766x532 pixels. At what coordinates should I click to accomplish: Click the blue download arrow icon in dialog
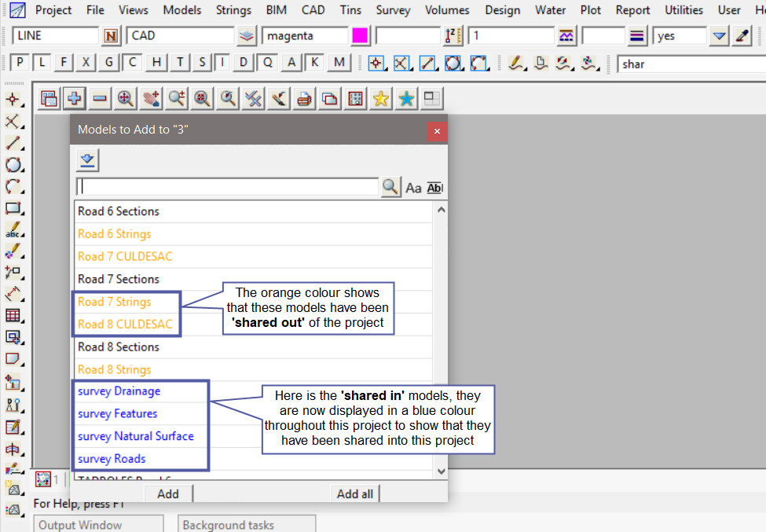pos(87,160)
